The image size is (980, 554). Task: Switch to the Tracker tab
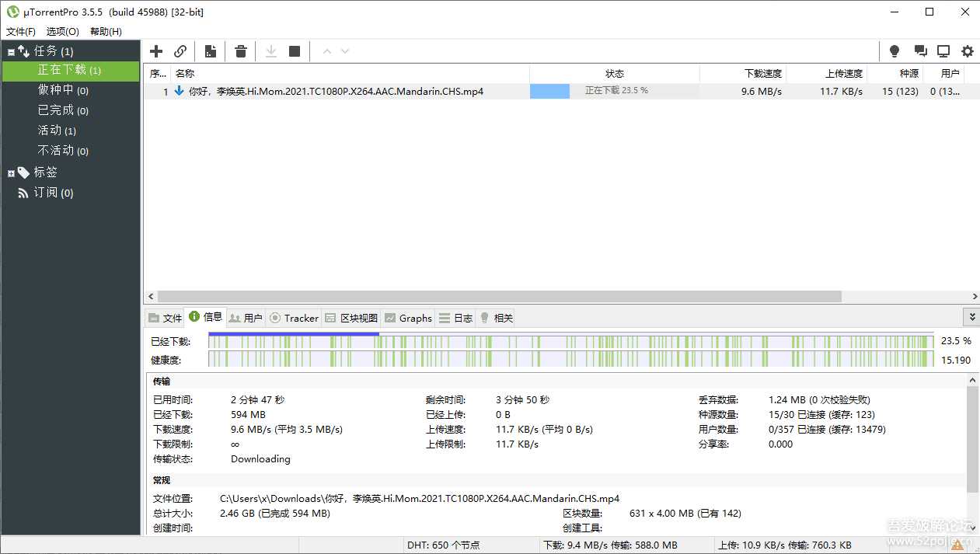pyautogui.click(x=294, y=318)
